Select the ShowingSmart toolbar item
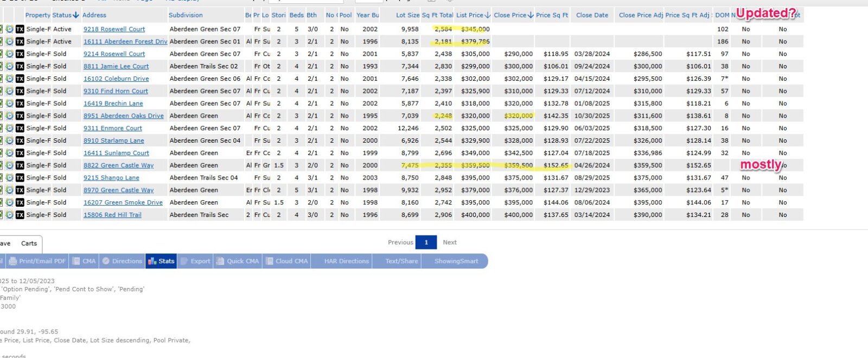The width and height of the screenshot is (868, 358). point(456,261)
